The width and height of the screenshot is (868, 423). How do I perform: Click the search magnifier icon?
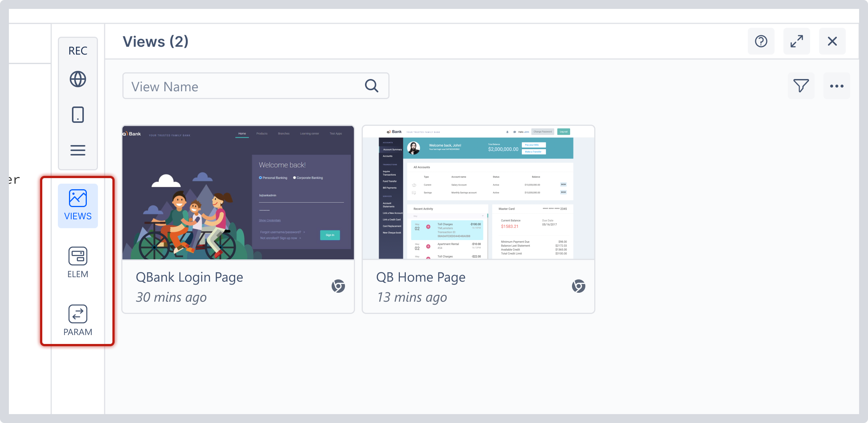tap(371, 86)
